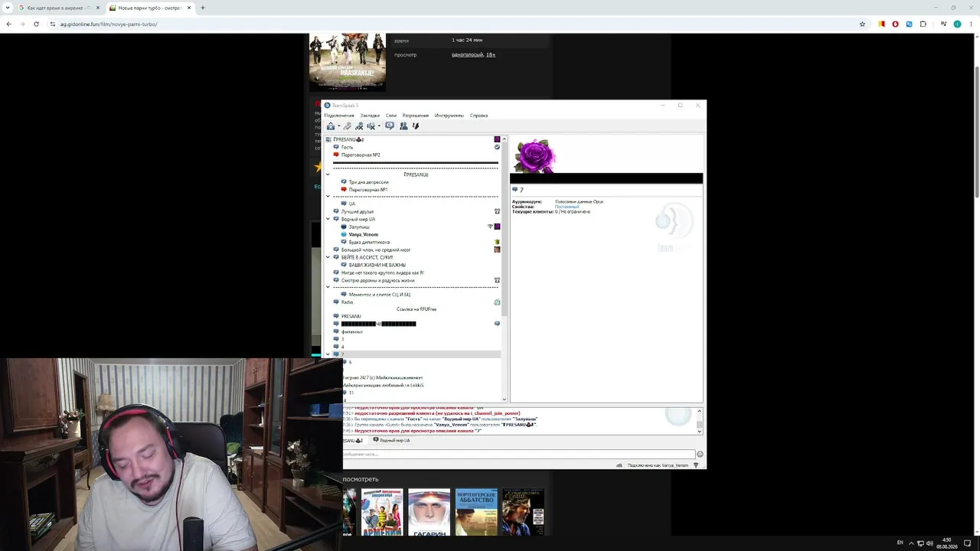Click the одноголосый link on the film page
The height and width of the screenshot is (551, 980).
pyautogui.click(x=467, y=54)
